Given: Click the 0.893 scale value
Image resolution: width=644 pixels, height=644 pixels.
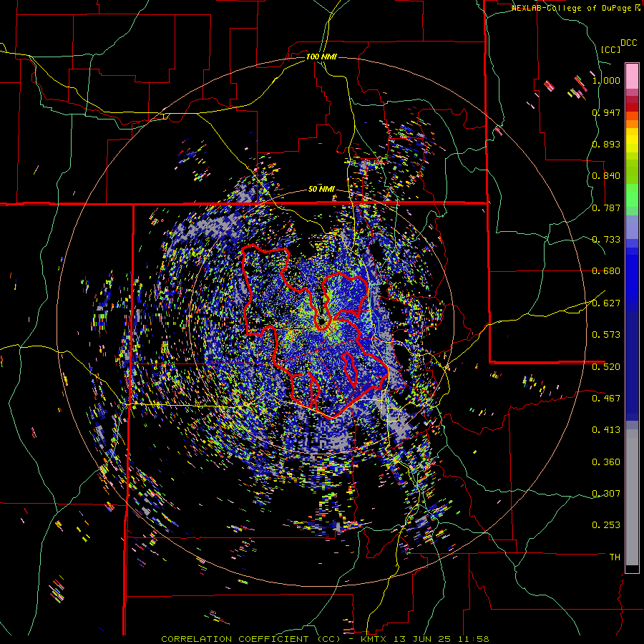Looking at the screenshot, I should 606,144.
